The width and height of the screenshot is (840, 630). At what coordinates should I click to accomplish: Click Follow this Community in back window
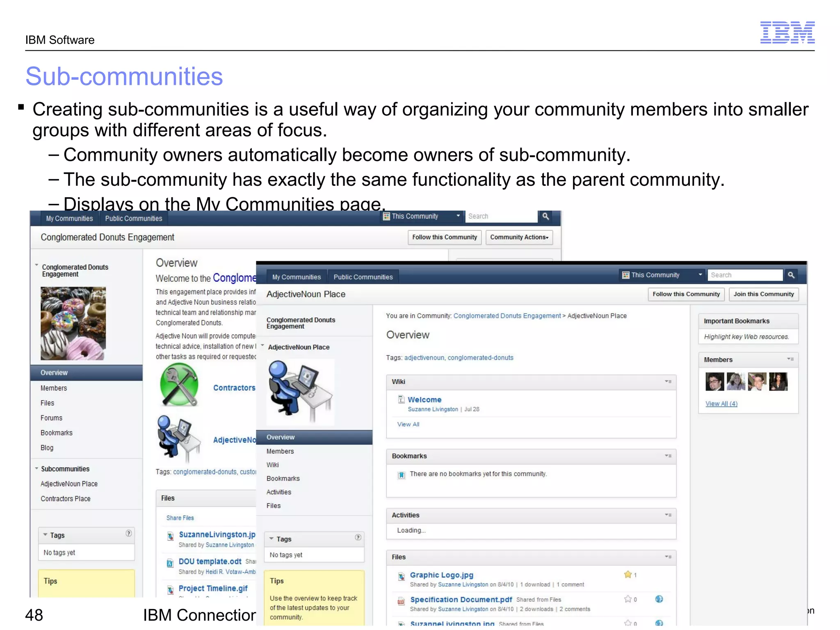tap(445, 237)
